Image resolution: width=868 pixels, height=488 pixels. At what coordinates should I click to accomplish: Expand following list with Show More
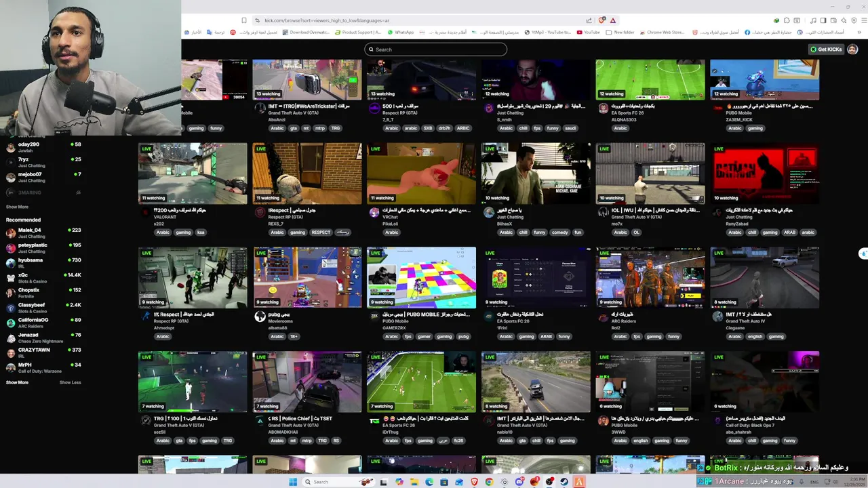pos(17,207)
